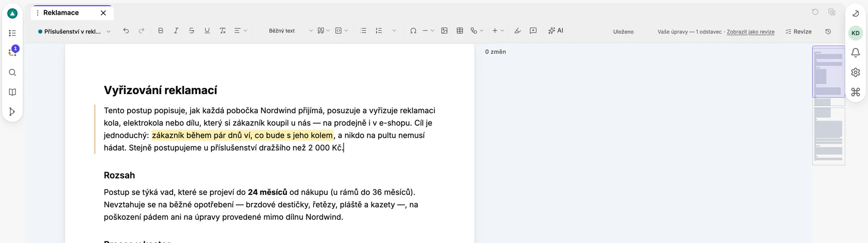This screenshot has height=243, width=868.
Task: Toggle bulleted list
Action: coord(363,31)
